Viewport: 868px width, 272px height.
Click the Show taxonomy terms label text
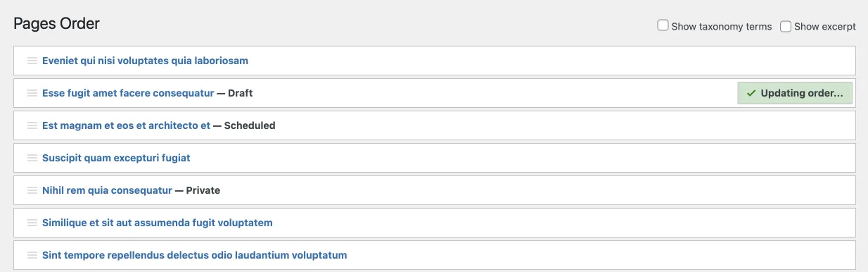pos(722,26)
